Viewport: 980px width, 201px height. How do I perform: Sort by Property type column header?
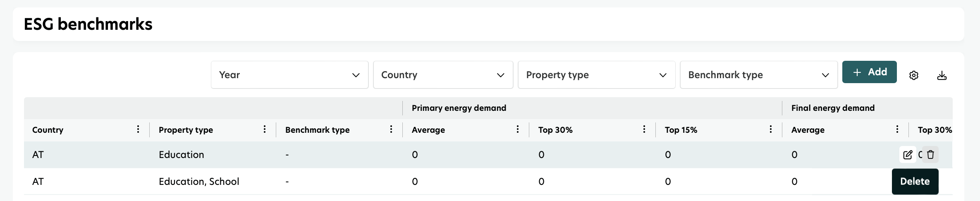pyautogui.click(x=186, y=130)
